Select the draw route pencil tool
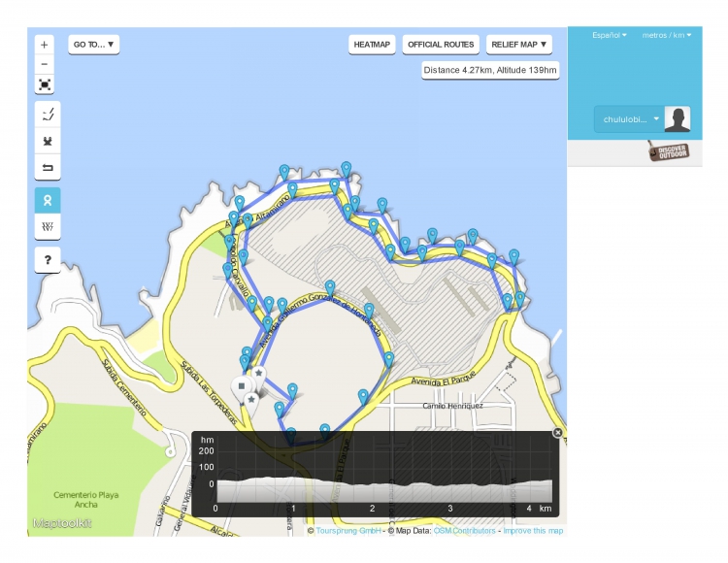Viewport: 728px width, 563px height. [47, 115]
